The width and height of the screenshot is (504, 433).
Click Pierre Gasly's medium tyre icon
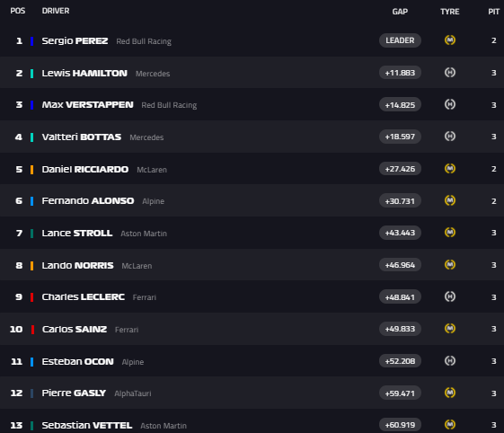[x=450, y=393]
